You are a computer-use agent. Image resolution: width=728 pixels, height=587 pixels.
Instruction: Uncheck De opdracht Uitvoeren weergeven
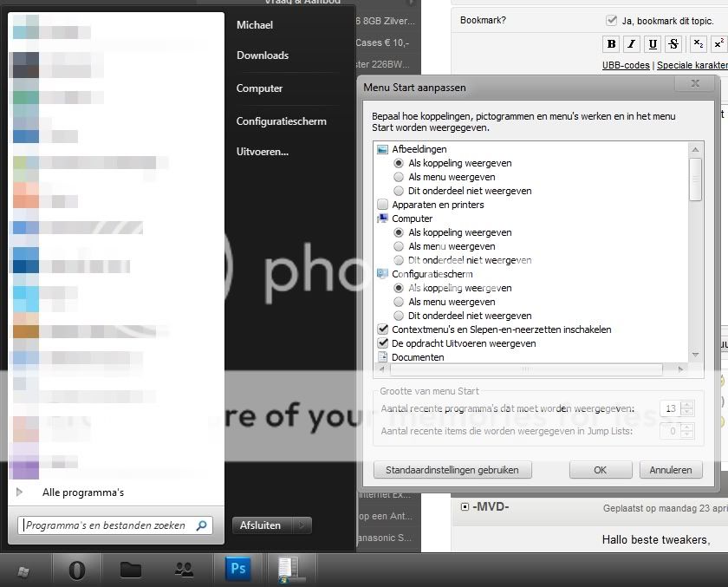(382, 343)
